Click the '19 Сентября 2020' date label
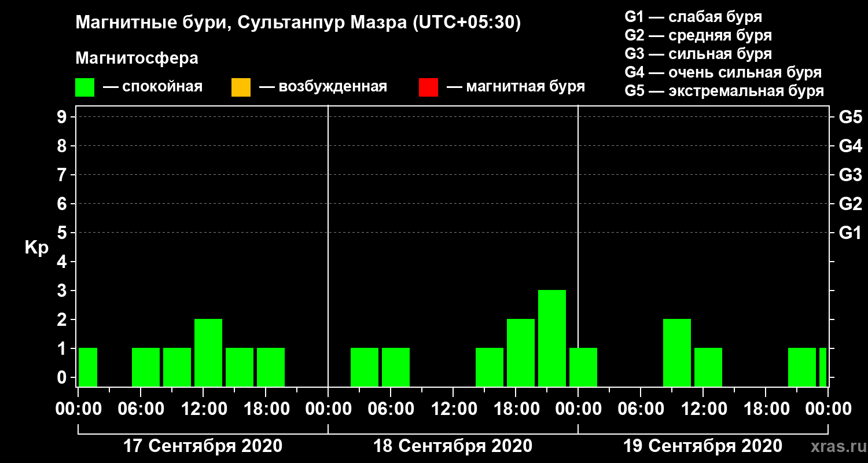 (x=703, y=446)
